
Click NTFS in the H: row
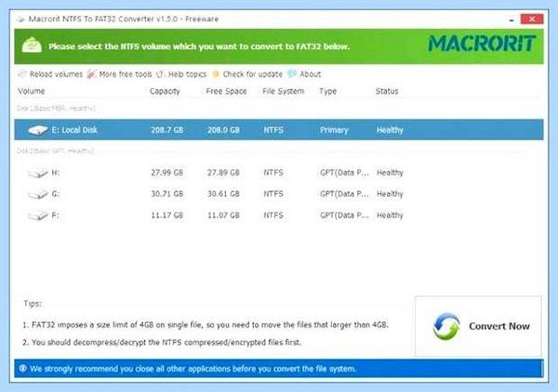click(x=273, y=173)
